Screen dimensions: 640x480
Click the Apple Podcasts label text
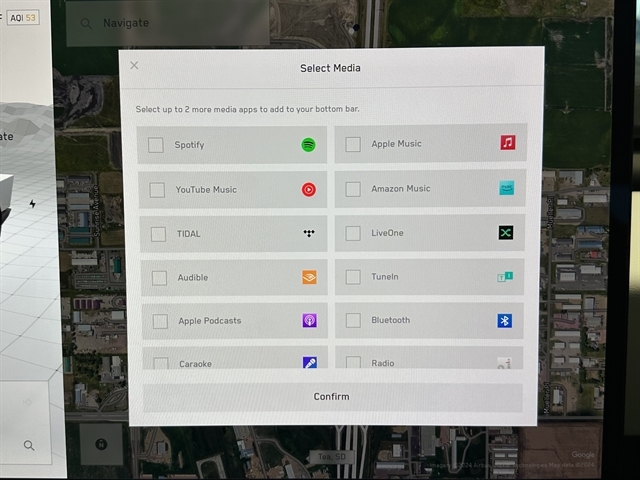pyautogui.click(x=210, y=321)
